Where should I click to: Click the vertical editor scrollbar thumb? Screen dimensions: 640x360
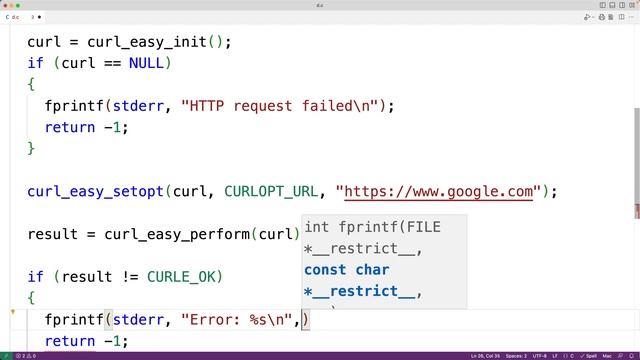click(637, 163)
